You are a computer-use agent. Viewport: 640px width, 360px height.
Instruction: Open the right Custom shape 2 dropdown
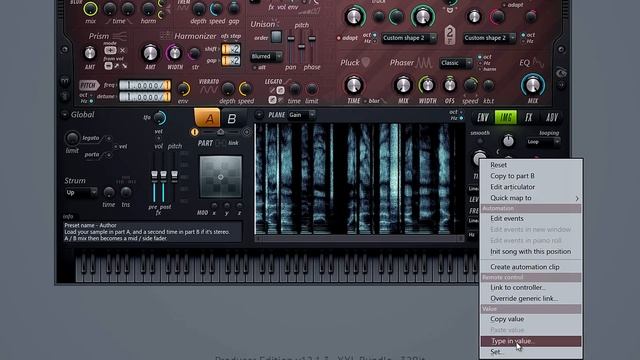pyautogui.click(x=489, y=38)
